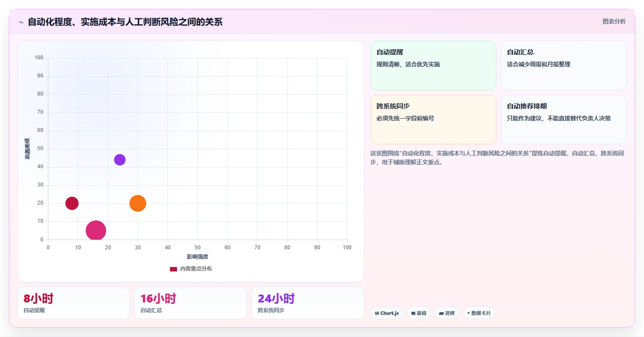Open the 16小时 自动汇总 stat card
Screen dimensions: 644x337
[x=191, y=303]
